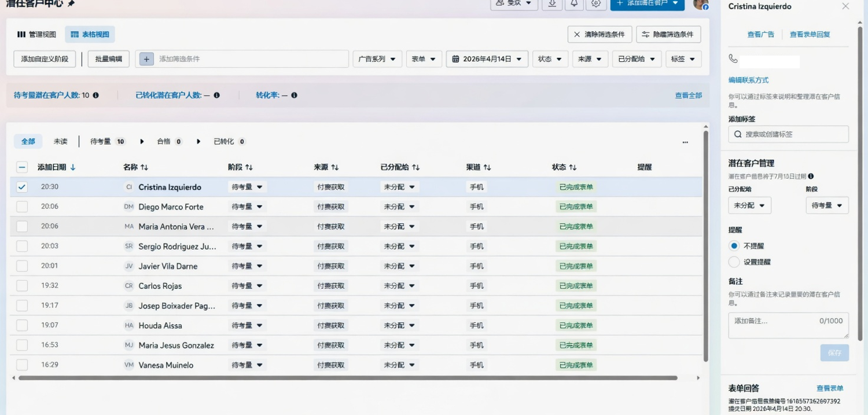Open the 查看表单回复 link

pos(810,34)
